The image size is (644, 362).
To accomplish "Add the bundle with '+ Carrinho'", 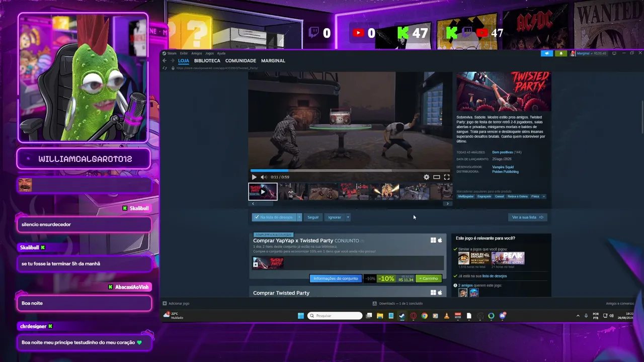I will (429, 279).
